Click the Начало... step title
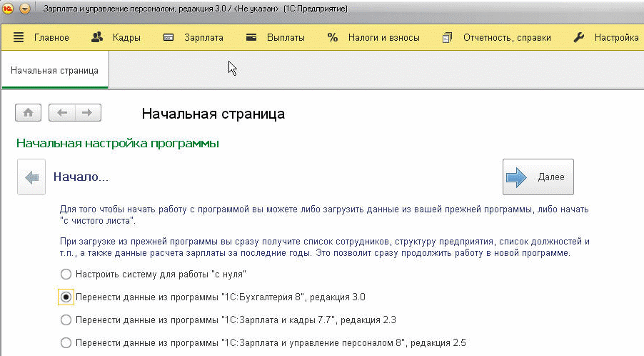This screenshot has height=356, width=644. [81, 177]
